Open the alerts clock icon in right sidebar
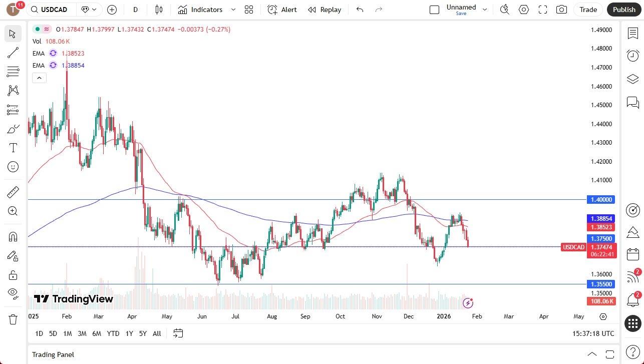 pos(632,56)
